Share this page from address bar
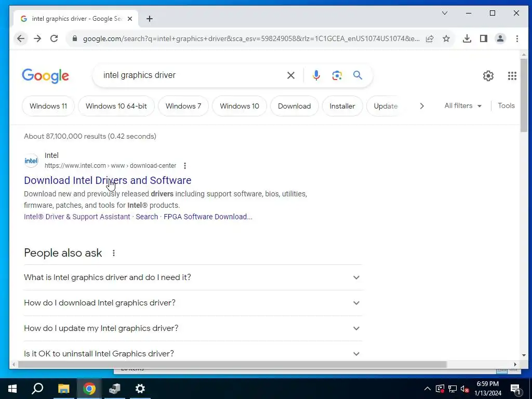The image size is (532, 399). pyautogui.click(x=430, y=38)
